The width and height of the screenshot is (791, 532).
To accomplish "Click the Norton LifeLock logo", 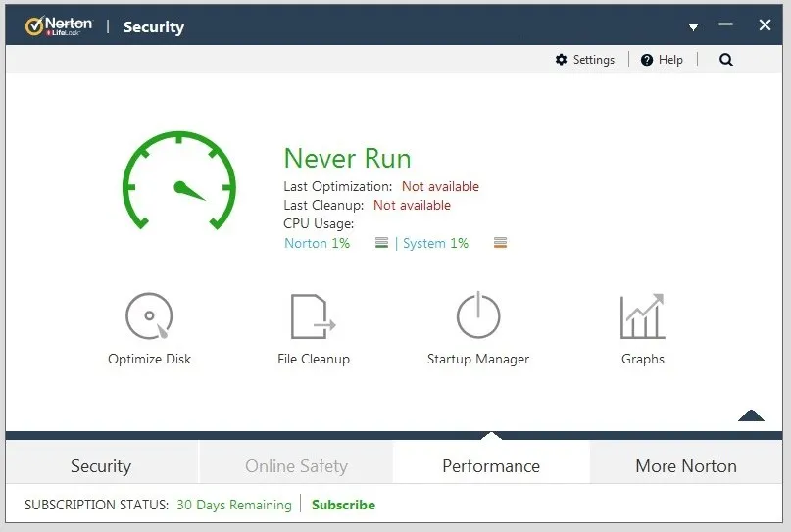I will coord(59,25).
